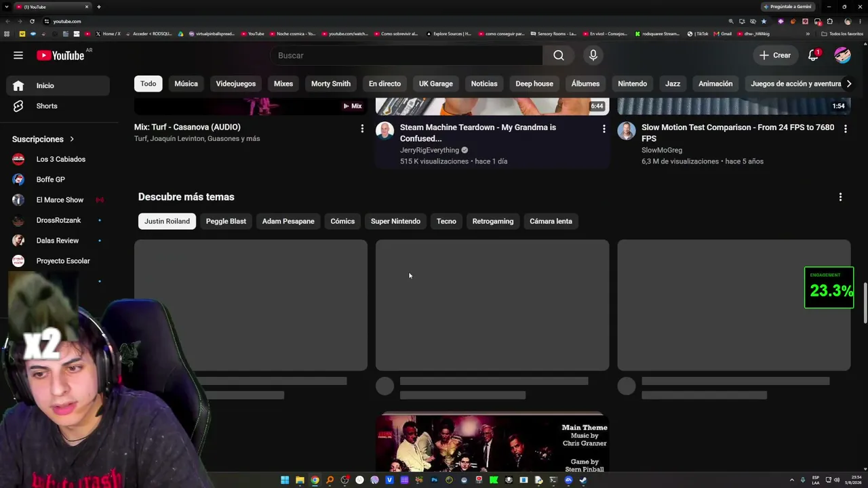Screen dimensions: 868x488
Task: Click the page vertical scrollbar thumb
Action: (865, 303)
